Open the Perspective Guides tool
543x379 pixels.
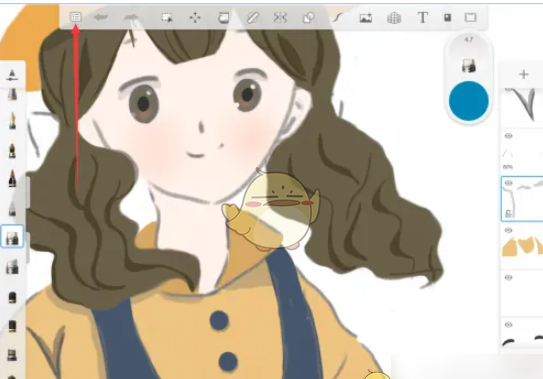pos(394,18)
